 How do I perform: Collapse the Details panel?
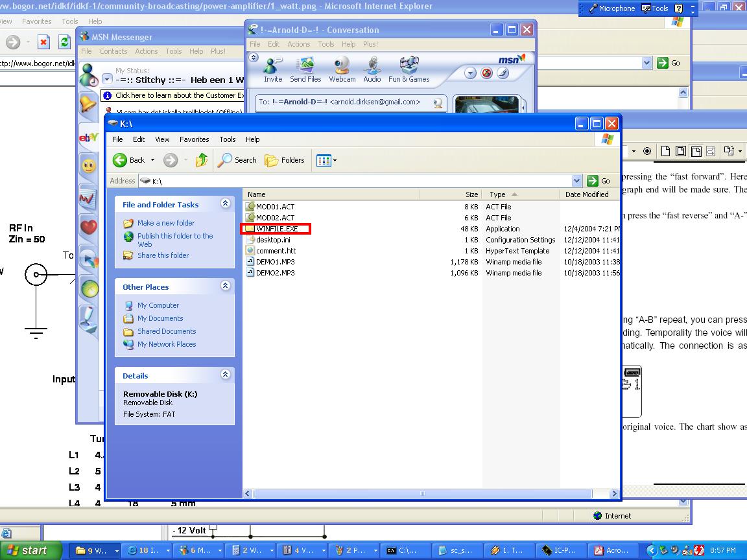pos(225,375)
